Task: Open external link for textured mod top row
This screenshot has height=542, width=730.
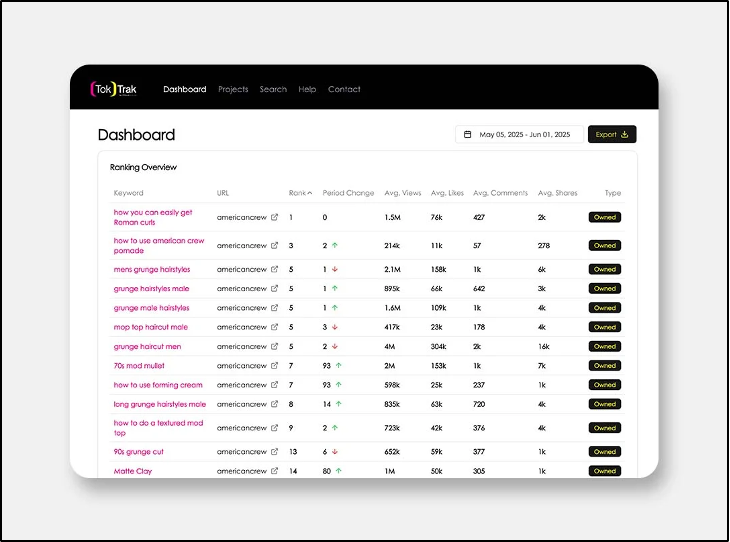Action: point(274,427)
